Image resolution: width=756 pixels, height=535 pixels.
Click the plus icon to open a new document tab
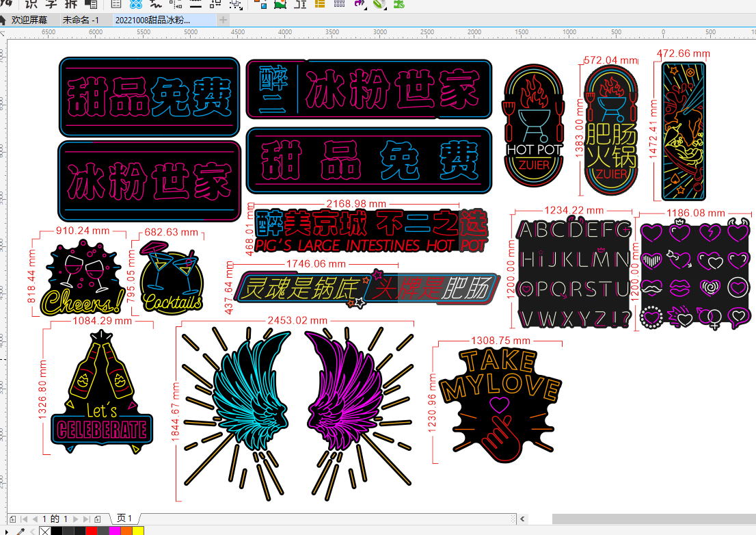click(223, 20)
